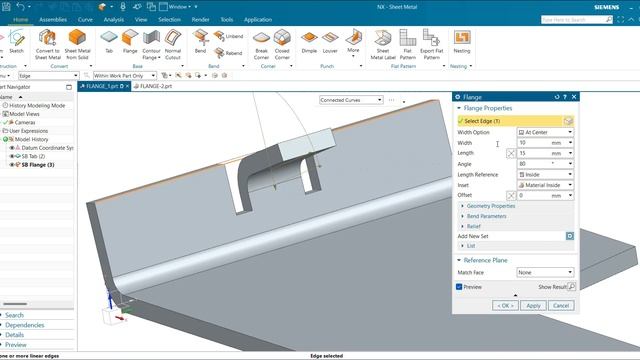Open the Match Face dropdown
This screenshot has width=640, height=360.
click(545, 272)
